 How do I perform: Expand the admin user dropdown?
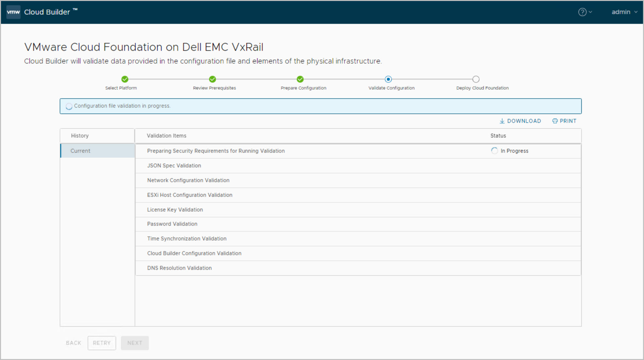(x=624, y=12)
